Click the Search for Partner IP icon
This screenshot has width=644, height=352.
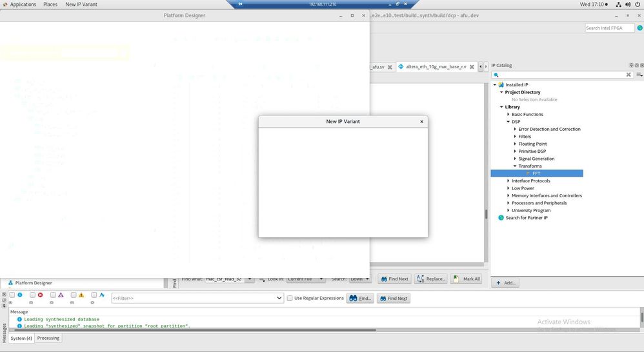[501, 218]
